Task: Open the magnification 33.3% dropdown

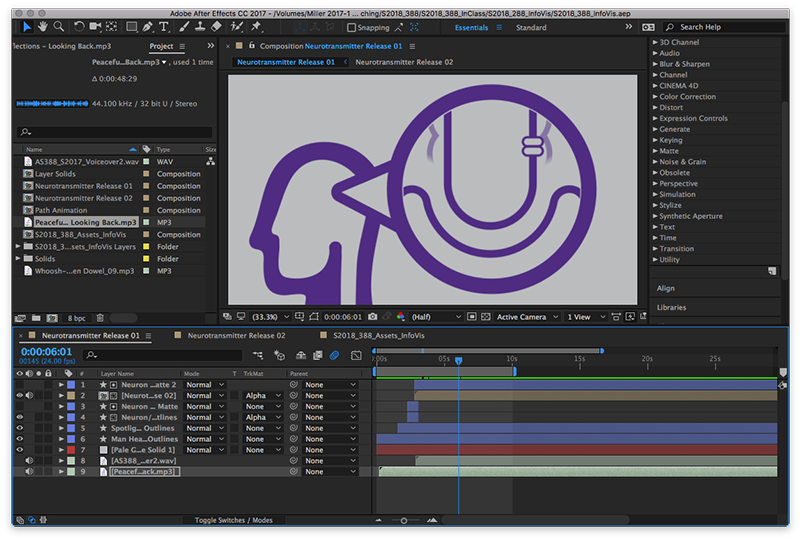Action: coord(270,317)
